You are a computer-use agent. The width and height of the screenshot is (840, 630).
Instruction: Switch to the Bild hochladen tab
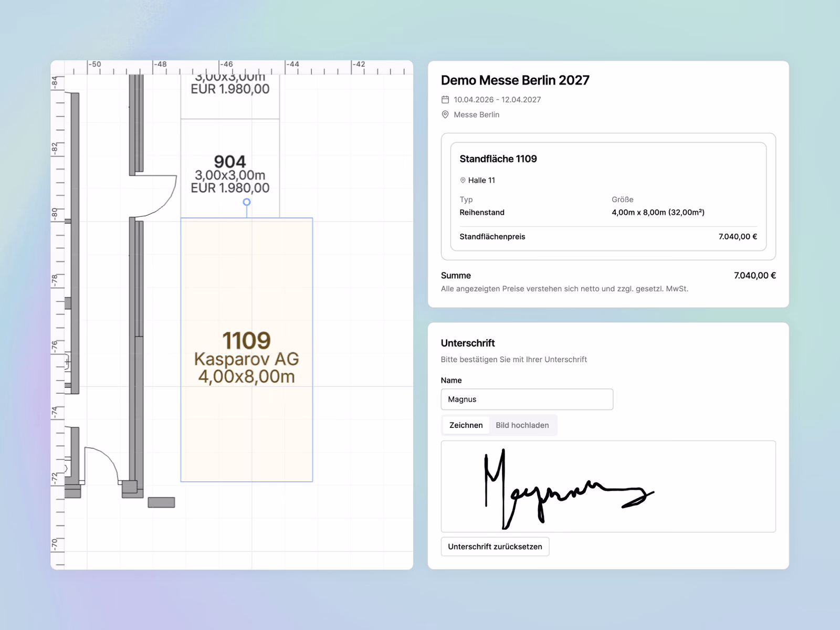pyautogui.click(x=522, y=425)
